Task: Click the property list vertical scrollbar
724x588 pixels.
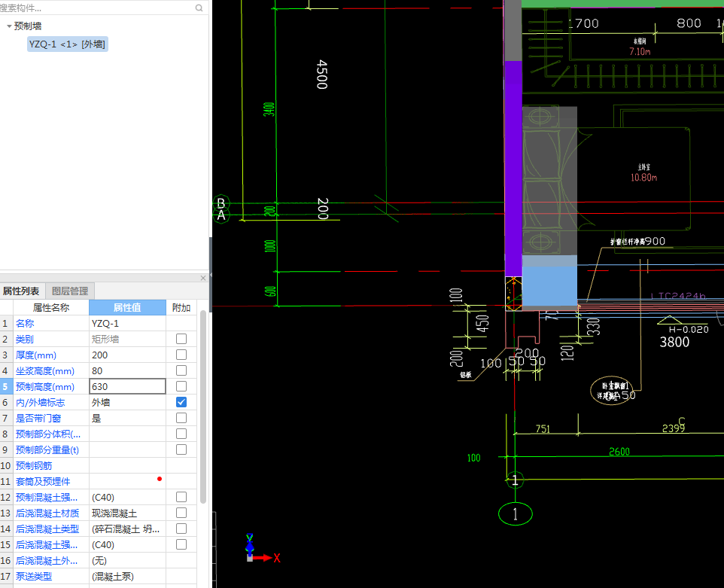Action: tap(203, 409)
